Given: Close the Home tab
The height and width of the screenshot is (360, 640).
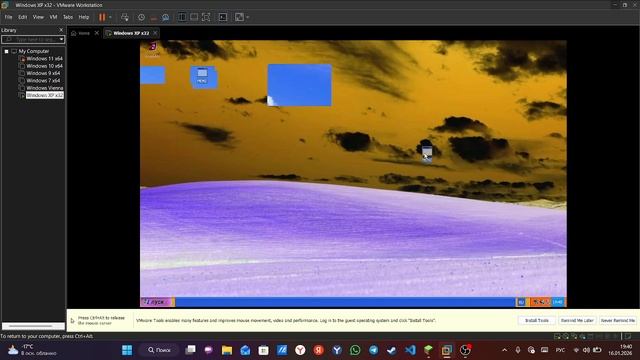Looking at the screenshot, I should [x=97, y=33].
